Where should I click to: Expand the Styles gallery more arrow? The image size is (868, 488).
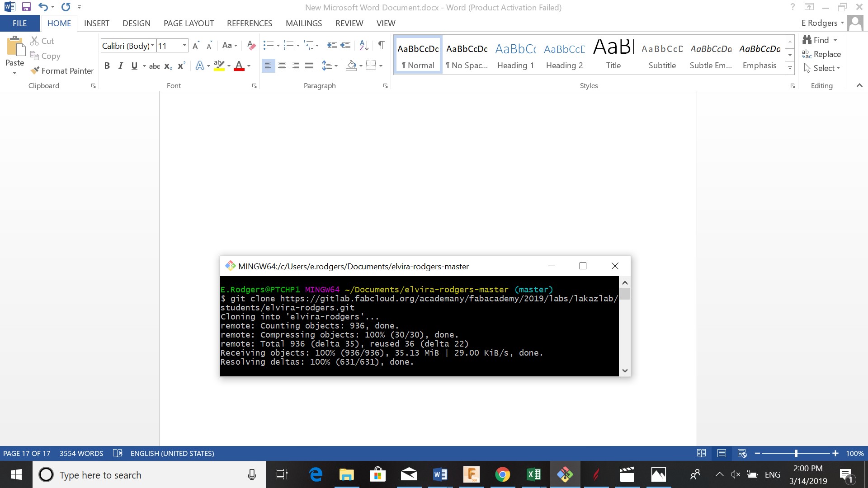coord(790,68)
